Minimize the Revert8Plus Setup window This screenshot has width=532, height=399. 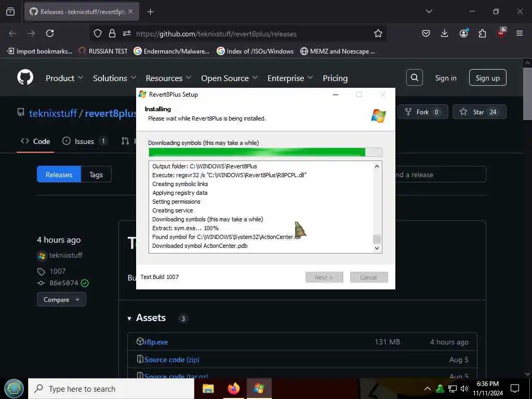(x=336, y=95)
